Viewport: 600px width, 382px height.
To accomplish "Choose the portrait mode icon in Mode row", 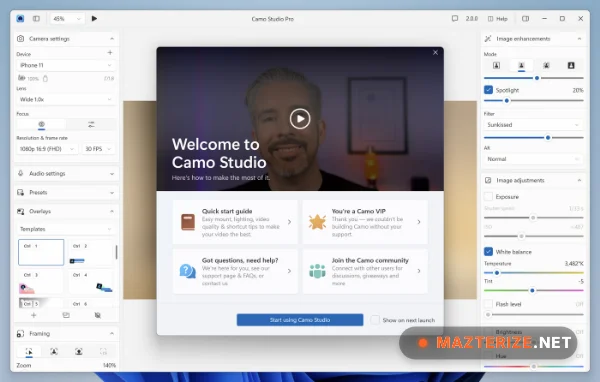I will 521,65.
